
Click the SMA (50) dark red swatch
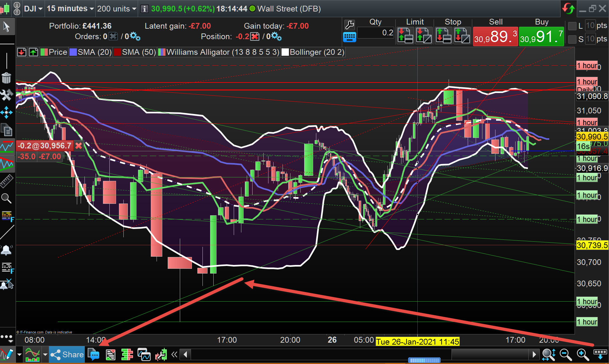click(x=117, y=52)
